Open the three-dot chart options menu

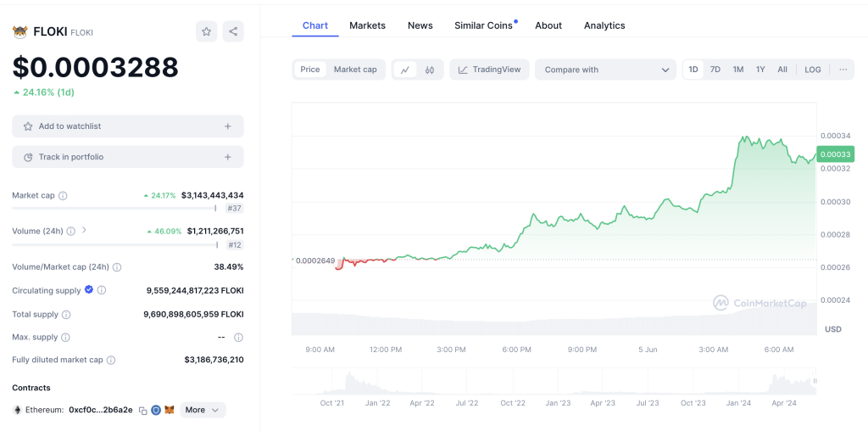(843, 70)
